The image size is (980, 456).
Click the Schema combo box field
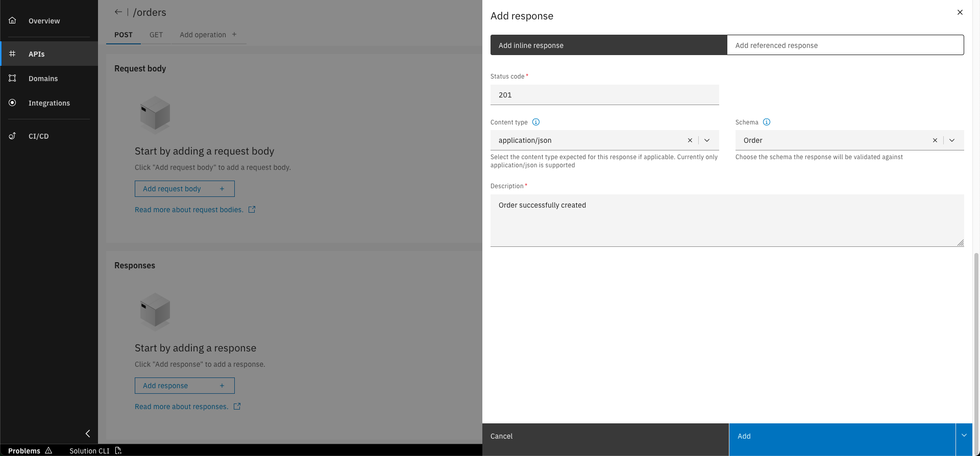click(850, 140)
